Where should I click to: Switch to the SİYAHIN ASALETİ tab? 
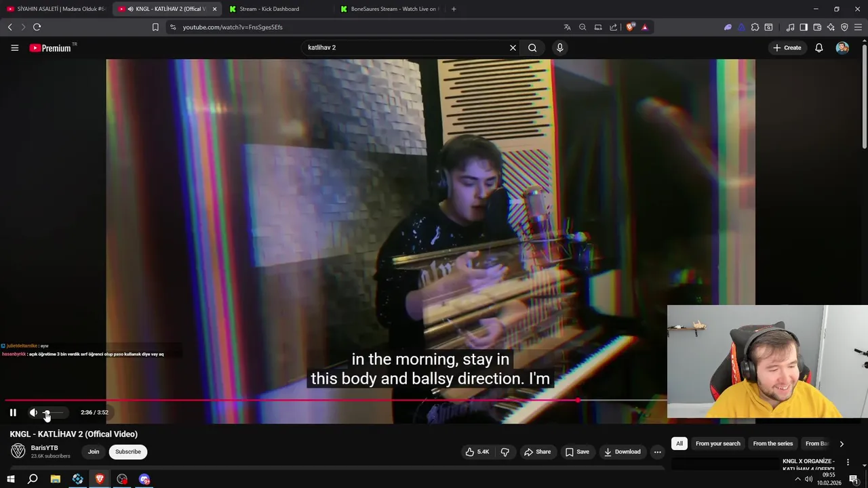tap(56, 9)
